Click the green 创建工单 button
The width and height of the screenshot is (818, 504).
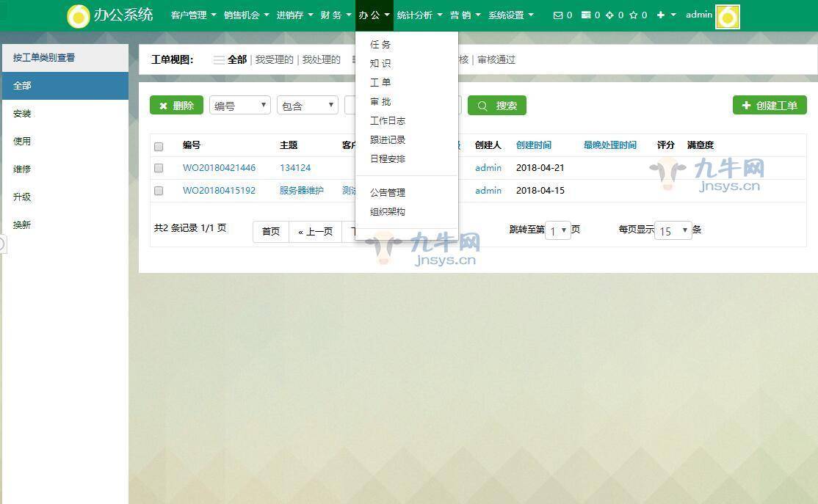pos(770,105)
